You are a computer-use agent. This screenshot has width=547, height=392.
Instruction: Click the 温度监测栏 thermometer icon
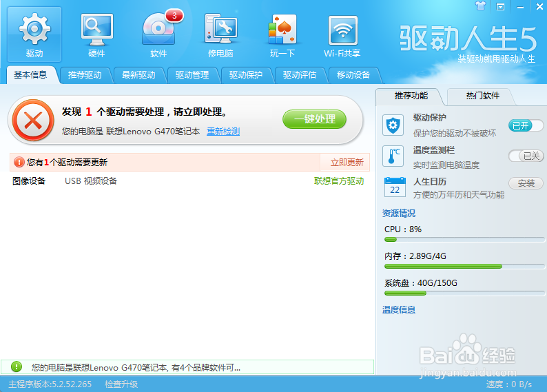point(393,156)
